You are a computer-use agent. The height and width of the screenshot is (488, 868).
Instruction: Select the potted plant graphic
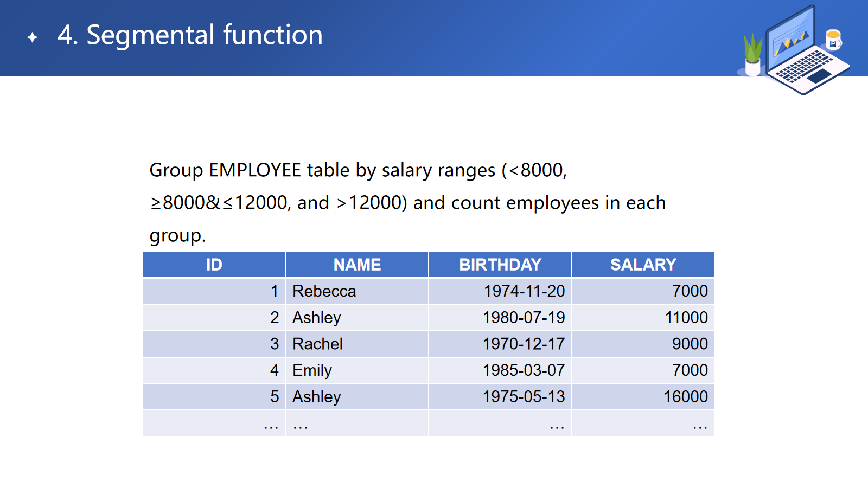752,55
